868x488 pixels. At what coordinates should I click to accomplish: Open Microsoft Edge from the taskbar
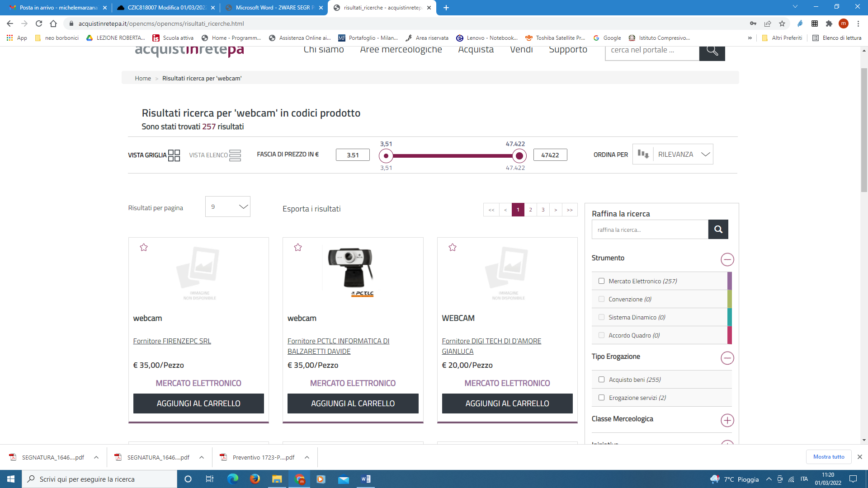233,479
